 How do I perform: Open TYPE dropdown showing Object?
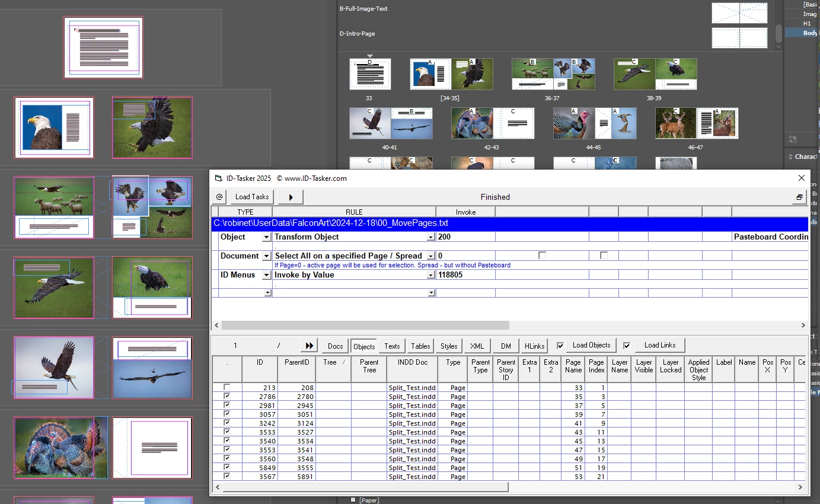tap(267, 237)
